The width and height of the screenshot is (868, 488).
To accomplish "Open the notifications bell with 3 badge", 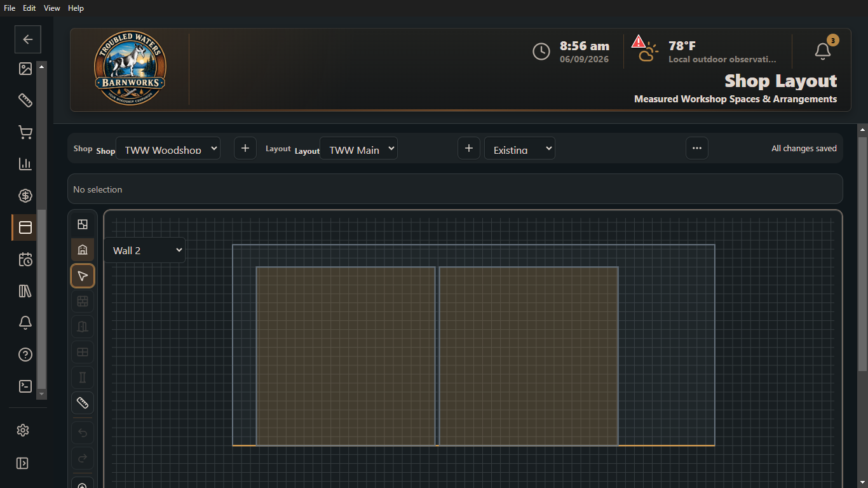I will tap(823, 51).
